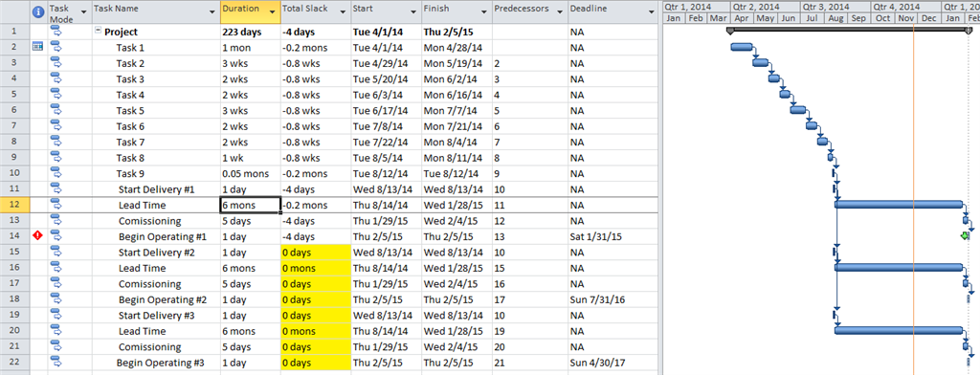
Task: Click the red missed-deadline indicator on row 14
Action: click(38, 236)
